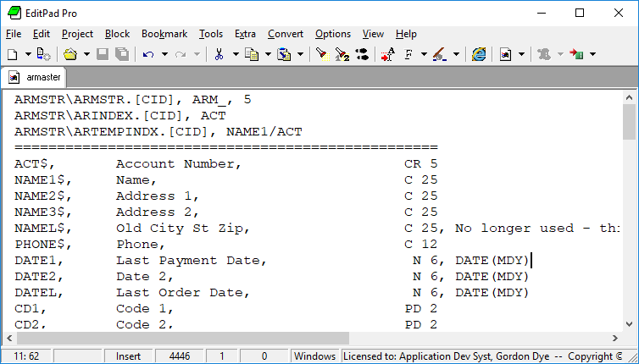Click the Cut scissors icon
The image size is (639, 364).
tap(219, 54)
